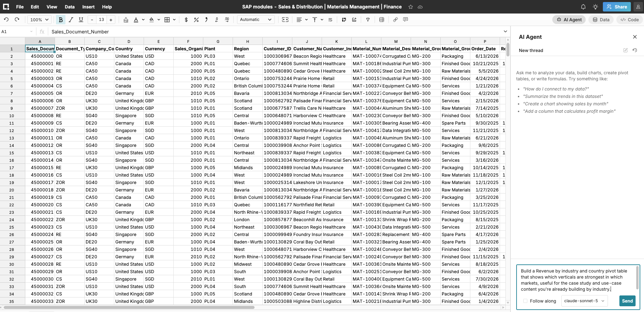Enable the Follow along checkbox

pyautogui.click(x=525, y=301)
